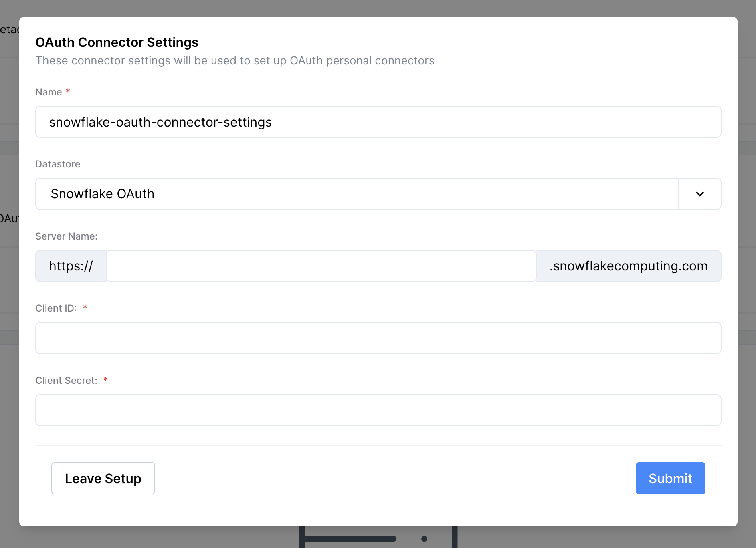756x548 pixels.
Task: Click the Client ID input field
Action: click(378, 338)
